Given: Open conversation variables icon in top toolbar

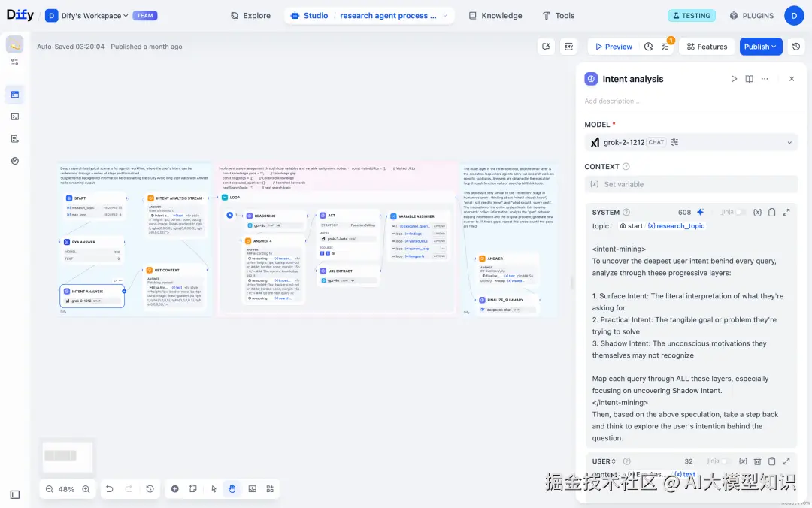Looking at the screenshot, I should point(546,47).
